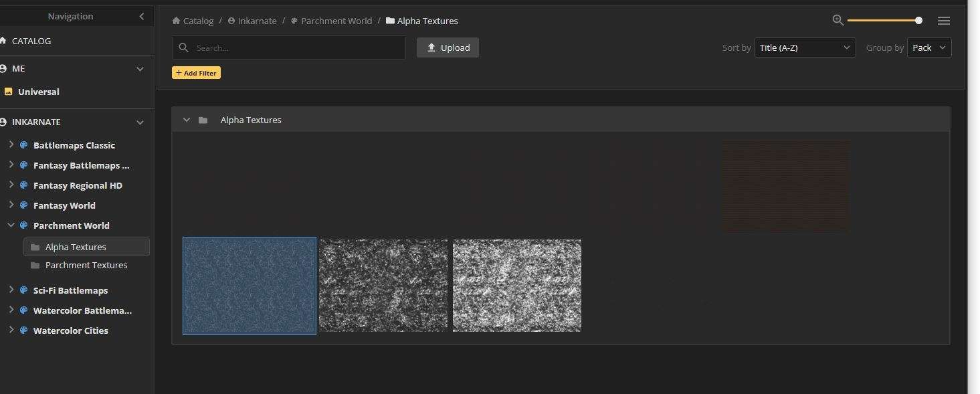Select Battlemaps Classic pack label

coord(74,145)
